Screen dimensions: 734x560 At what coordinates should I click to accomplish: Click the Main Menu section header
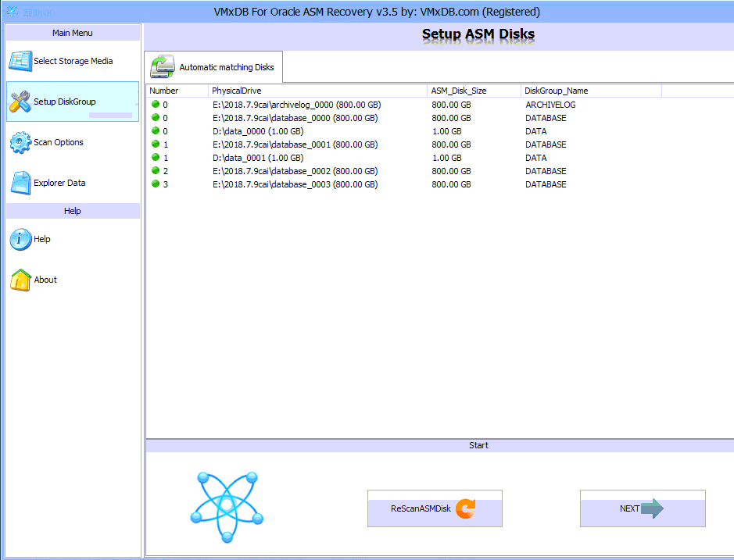[x=73, y=33]
